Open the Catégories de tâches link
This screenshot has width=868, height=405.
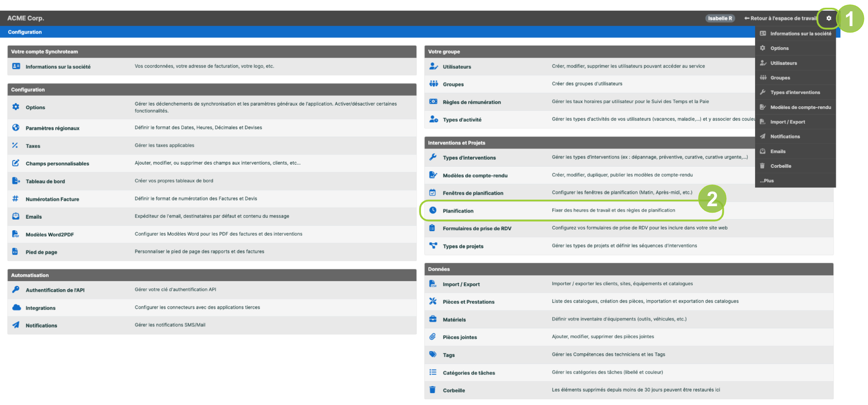coord(469,373)
